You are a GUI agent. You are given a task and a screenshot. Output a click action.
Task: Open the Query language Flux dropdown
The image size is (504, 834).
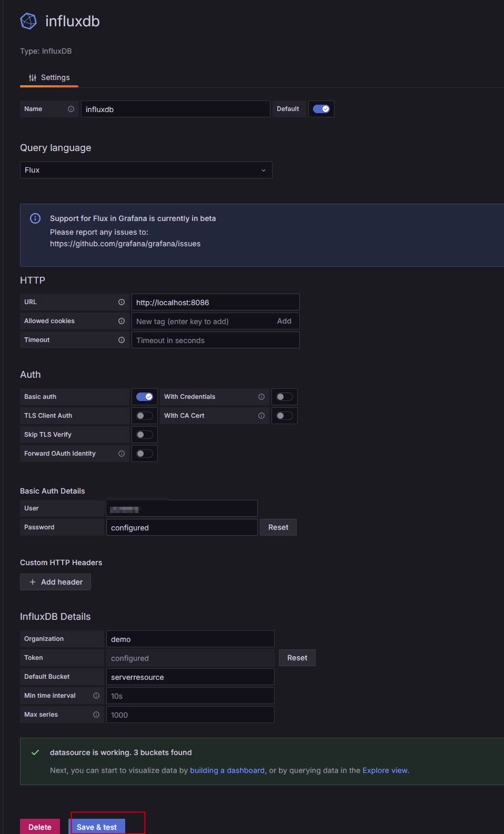[146, 170]
